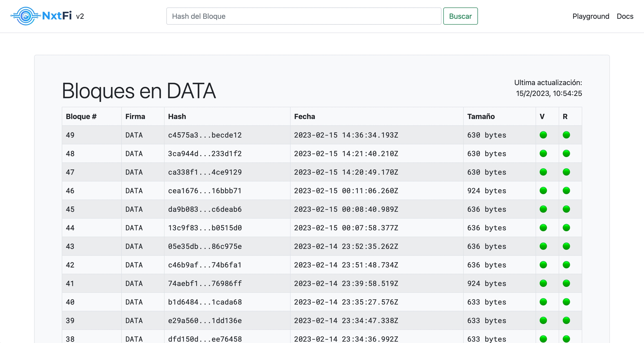Screen dimensions: 644x343
Task: Open the Docs page
Action: (x=625, y=16)
